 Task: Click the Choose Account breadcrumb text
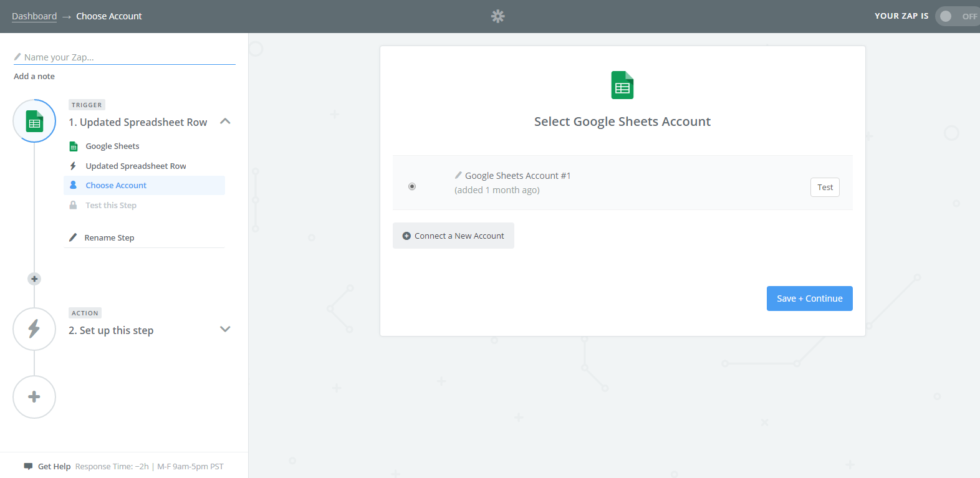coord(109,16)
